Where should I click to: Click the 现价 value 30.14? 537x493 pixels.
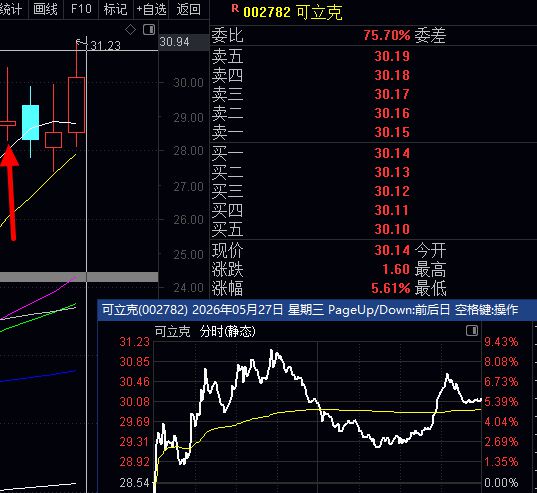[392, 250]
